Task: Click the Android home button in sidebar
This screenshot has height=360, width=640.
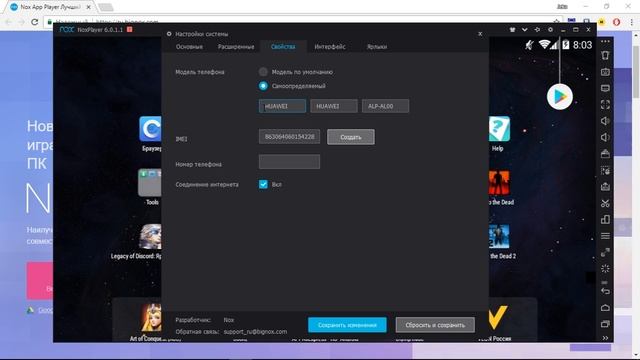Action: pos(605,307)
